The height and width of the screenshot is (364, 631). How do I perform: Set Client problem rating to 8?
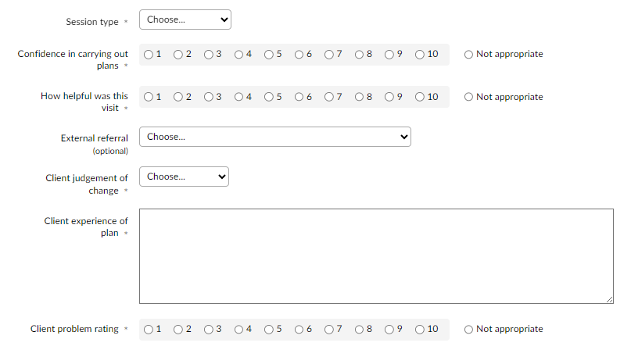pos(359,330)
